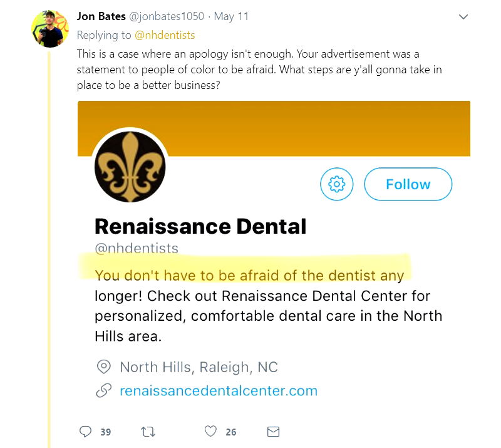Image resolution: width=501 pixels, height=448 pixels.
Task: Click the Jon Bates display name
Action: [100, 16]
